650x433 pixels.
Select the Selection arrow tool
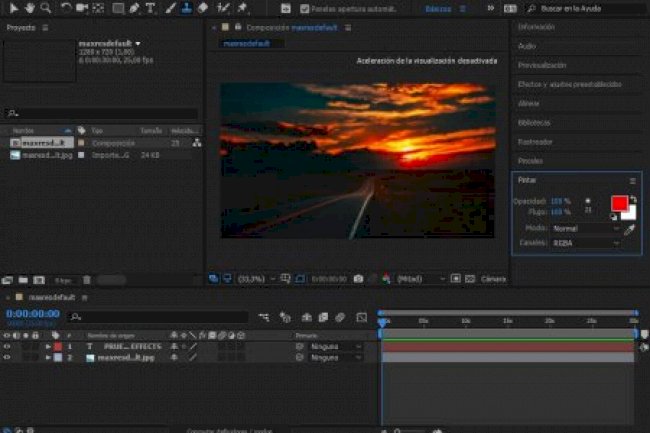click(x=14, y=8)
